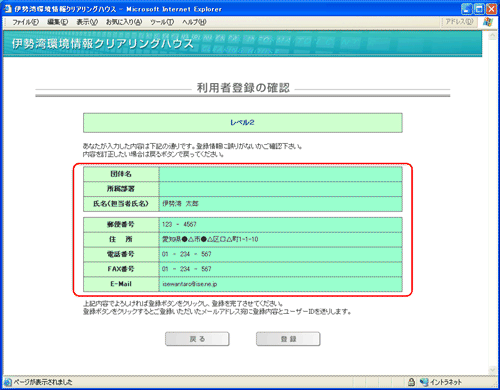This screenshot has width=500, height=390.
Task: Click the FAX番号 value 01 - 234 - 567
Action: coord(187,269)
